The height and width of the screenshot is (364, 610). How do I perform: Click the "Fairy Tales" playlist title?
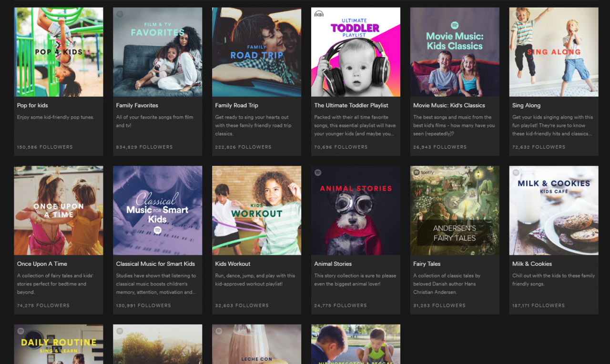tap(427, 263)
